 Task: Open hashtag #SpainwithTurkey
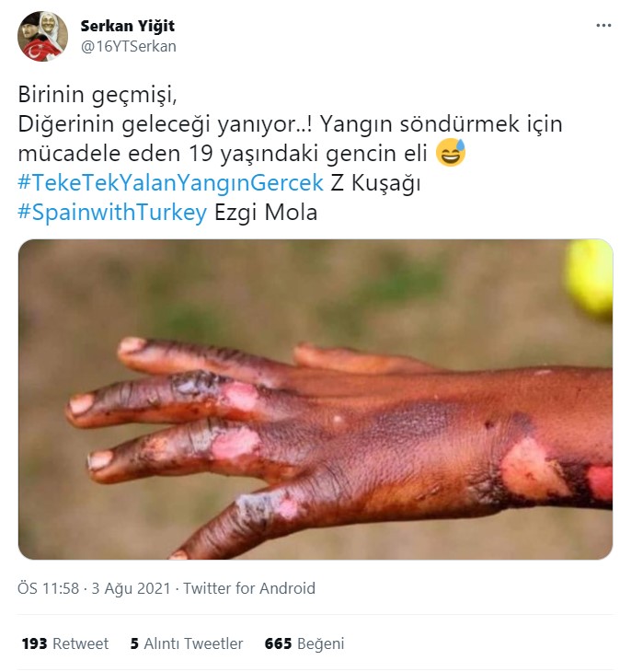[112, 212]
